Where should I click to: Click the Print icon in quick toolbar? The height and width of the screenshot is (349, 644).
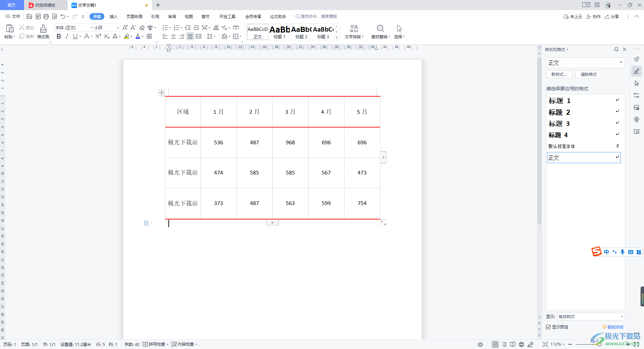click(46, 16)
